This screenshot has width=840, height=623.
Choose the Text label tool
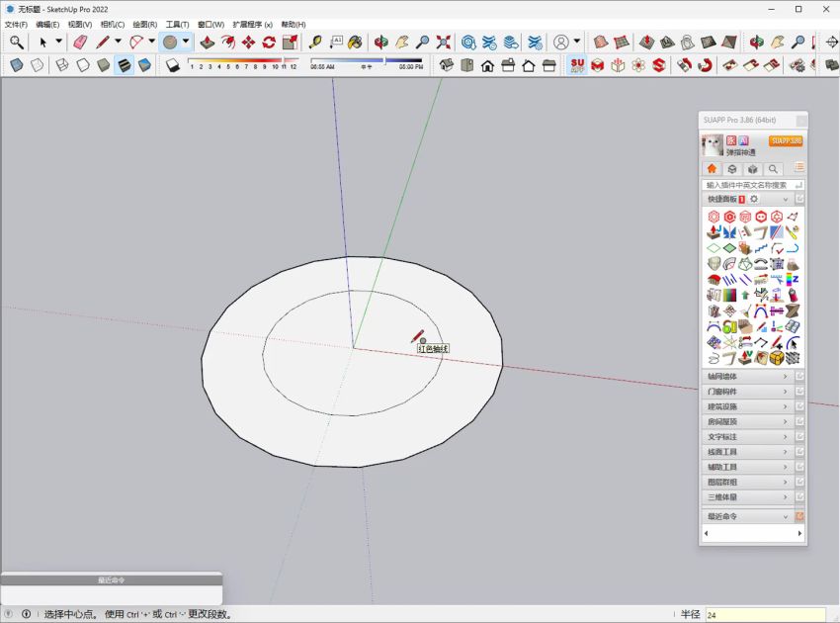[x=336, y=42]
